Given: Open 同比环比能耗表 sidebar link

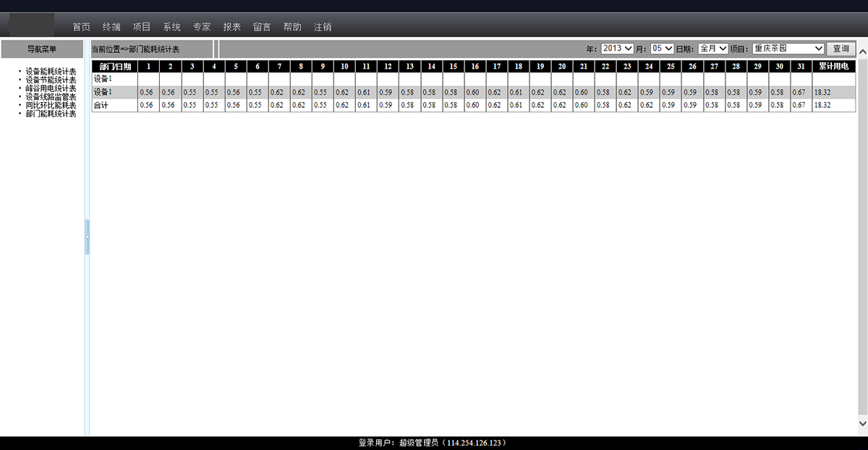Looking at the screenshot, I should (51, 106).
